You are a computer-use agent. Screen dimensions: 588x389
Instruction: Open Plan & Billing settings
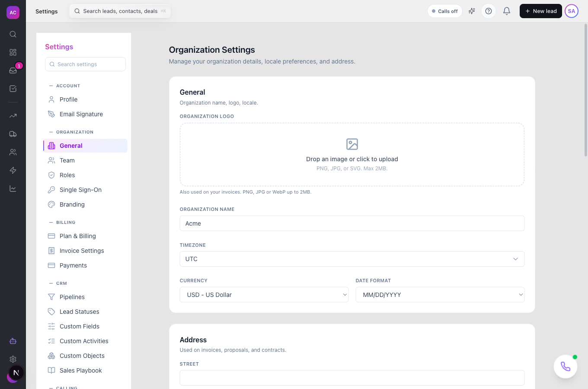[x=85, y=236]
